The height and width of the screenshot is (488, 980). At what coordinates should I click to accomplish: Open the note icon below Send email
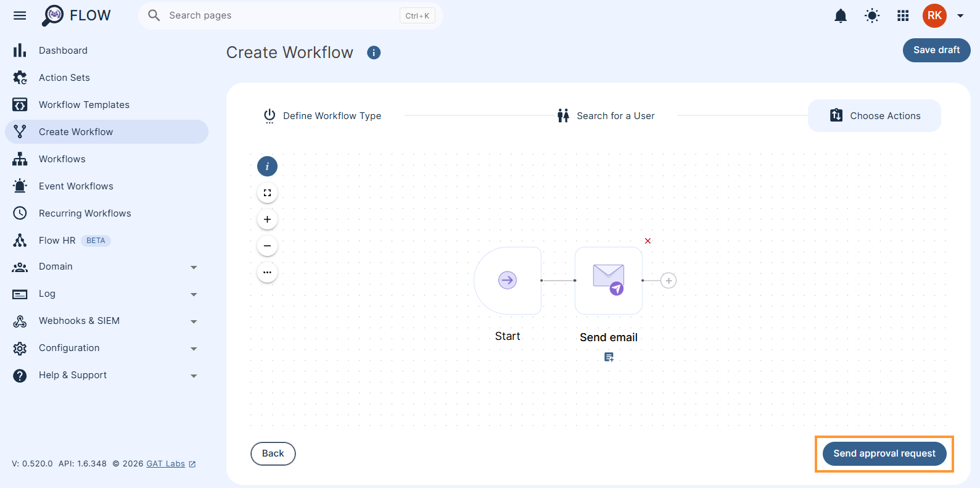tap(609, 357)
